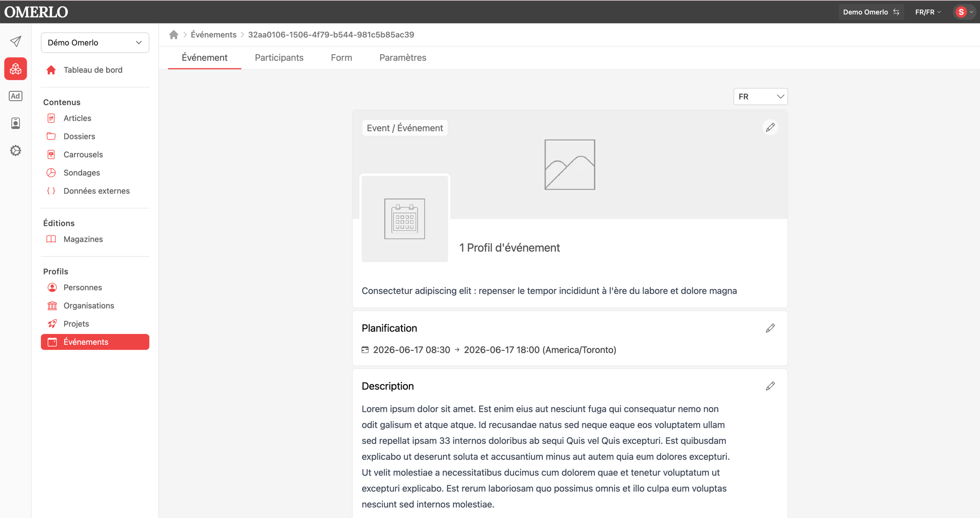Viewport: 980px width, 518px height.
Task: Click the Demo Omerlo organization switcher
Action: [x=871, y=12]
